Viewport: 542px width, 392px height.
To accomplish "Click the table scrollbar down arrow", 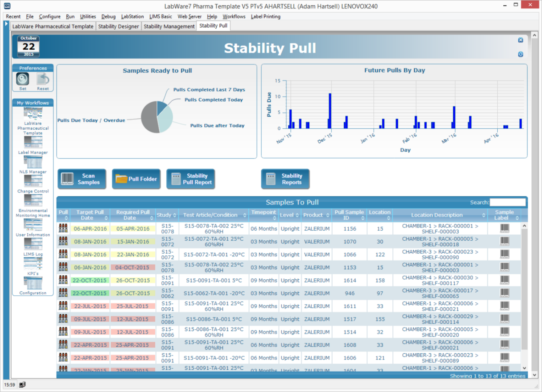I will [x=524, y=368].
